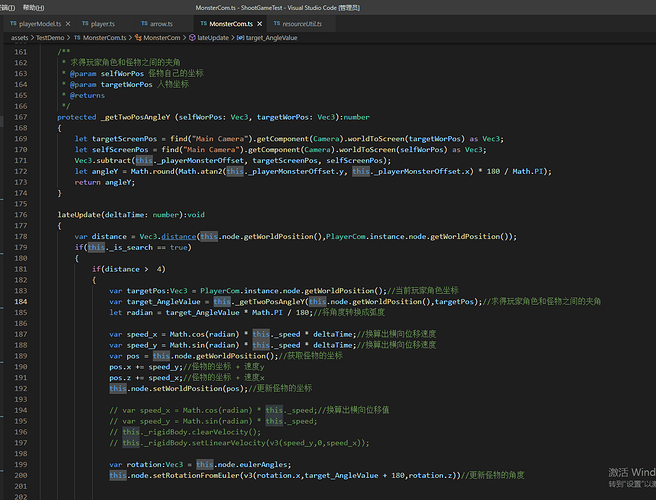Screen dimensions: 656x500
Task: Click the method icon before lateUpdate breadcrumb
Action: (190, 37)
